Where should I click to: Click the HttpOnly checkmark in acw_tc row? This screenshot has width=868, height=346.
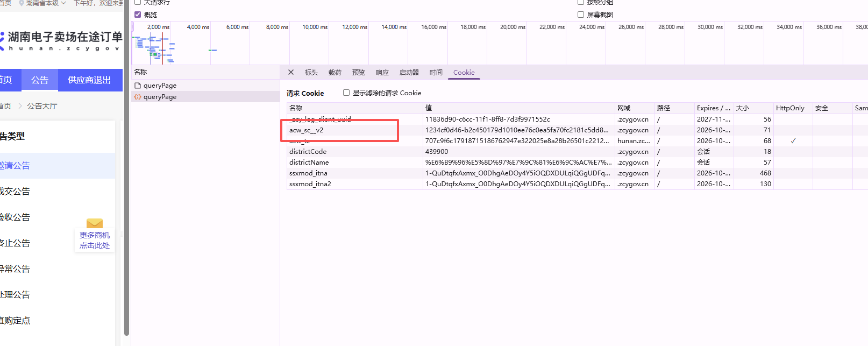[x=793, y=141]
